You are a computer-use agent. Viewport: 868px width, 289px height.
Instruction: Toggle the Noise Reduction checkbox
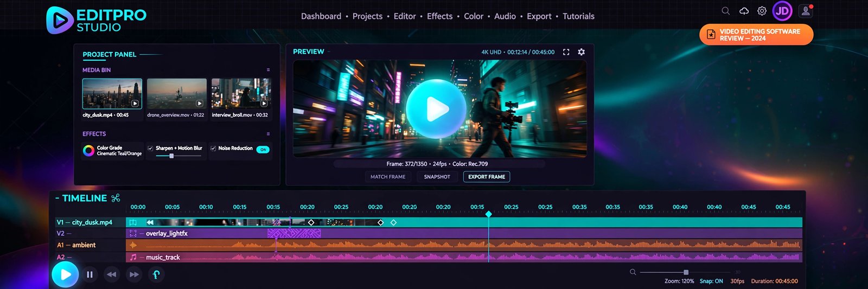213,148
